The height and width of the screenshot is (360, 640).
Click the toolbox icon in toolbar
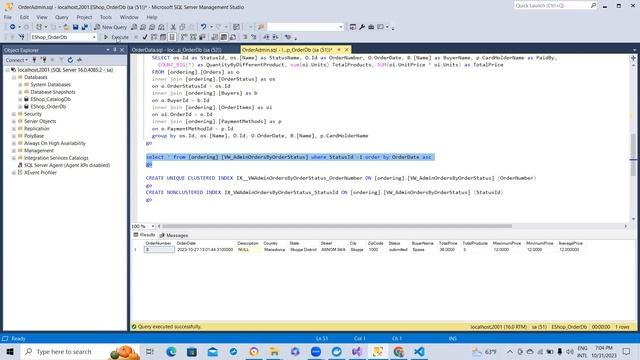click(371, 27)
